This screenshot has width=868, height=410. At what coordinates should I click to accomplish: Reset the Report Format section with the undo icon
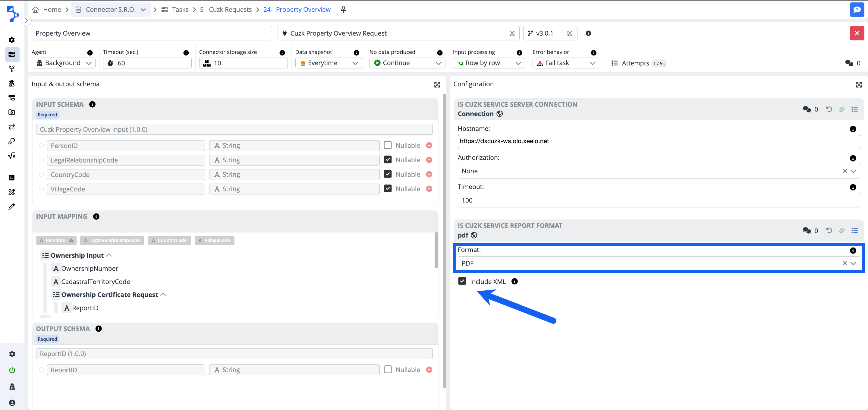click(x=829, y=230)
